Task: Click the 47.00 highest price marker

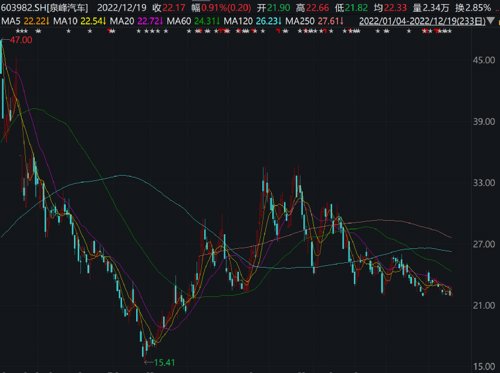Action: click(x=21, y=40)
